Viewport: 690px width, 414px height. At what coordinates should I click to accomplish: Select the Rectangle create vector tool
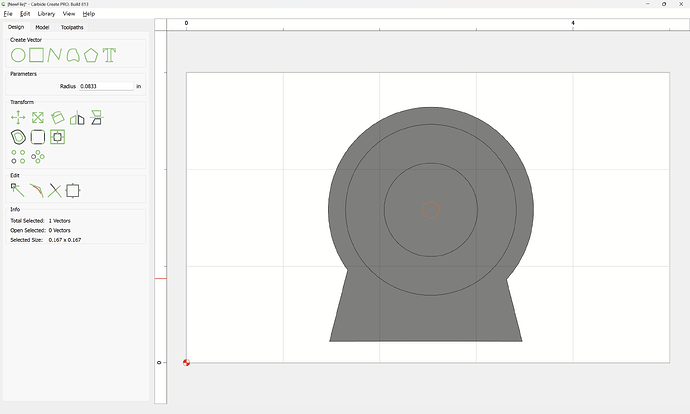coord(37,55)
